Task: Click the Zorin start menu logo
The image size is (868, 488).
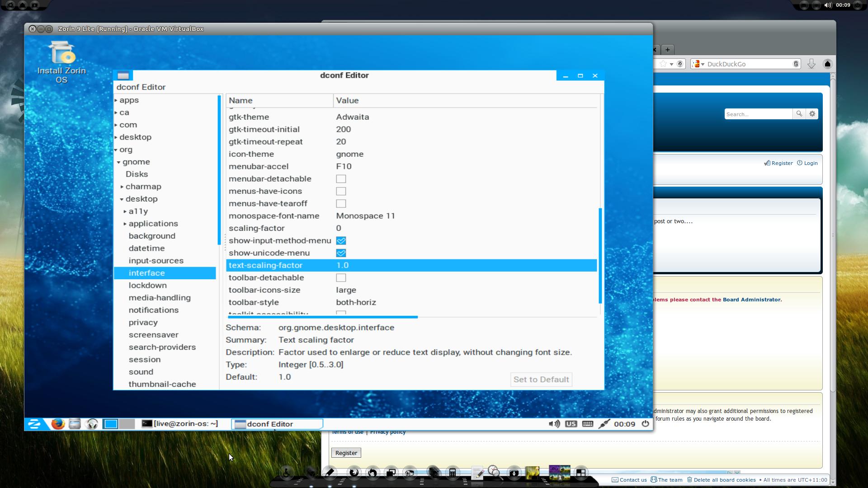Action: (34, 424)
